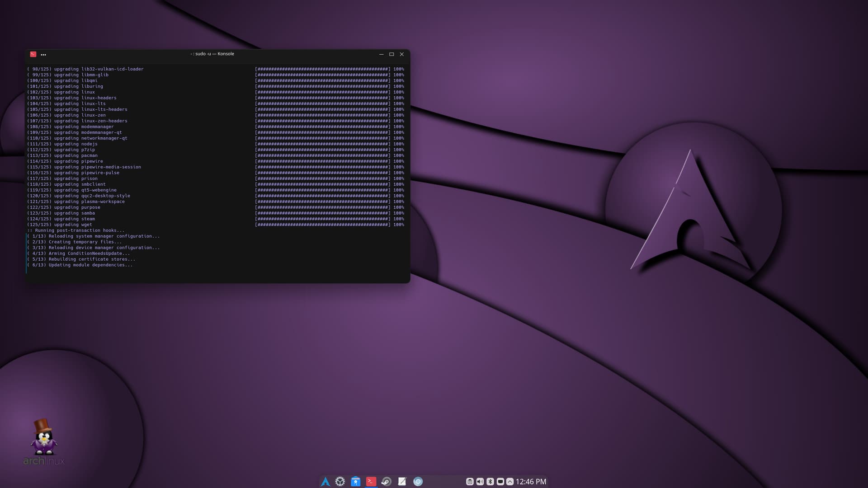The width and height of the screenshot is (868, 488).
Task: Expand hidden system tray icons arrow
Action: click(x=510, y=482)
